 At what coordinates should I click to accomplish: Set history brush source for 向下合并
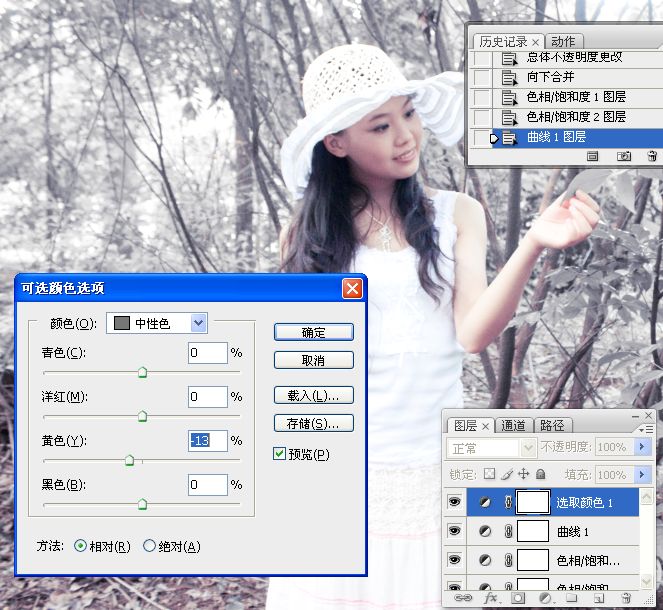point(481,77)
